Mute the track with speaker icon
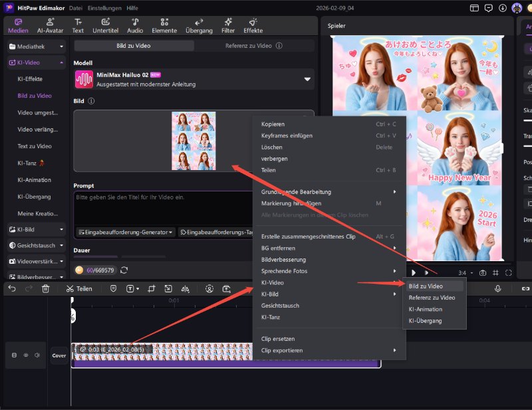The height and width of the screenshot is (410, 532). (37, 355)
